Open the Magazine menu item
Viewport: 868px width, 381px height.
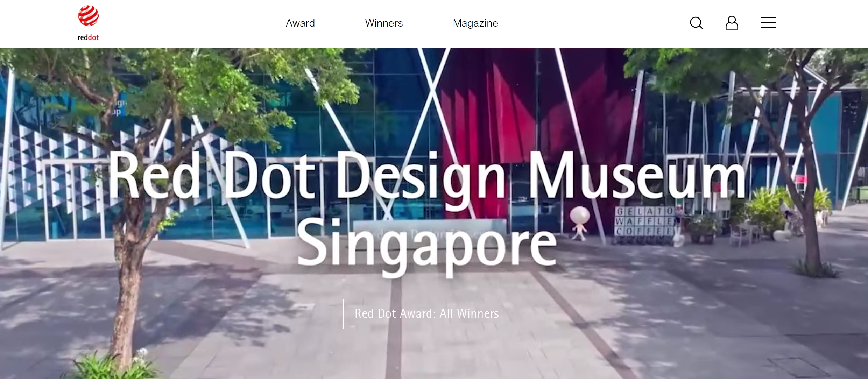coord(475,23)
